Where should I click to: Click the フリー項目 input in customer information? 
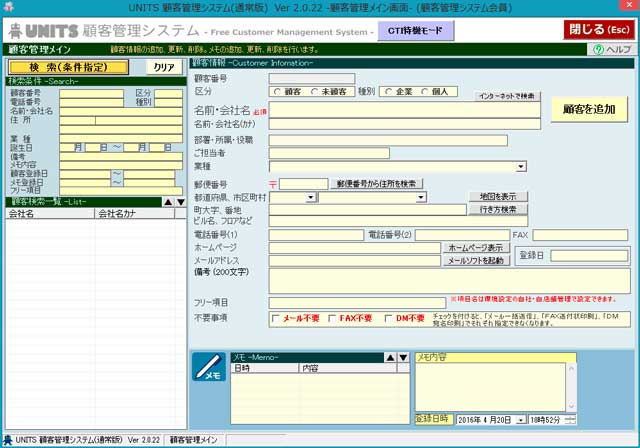click(x=357, y=303)
